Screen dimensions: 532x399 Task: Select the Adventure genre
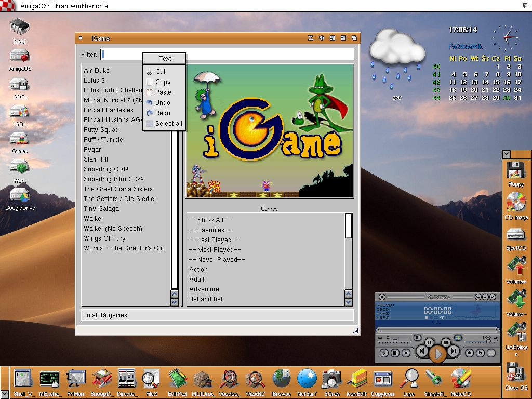(204, 289)
